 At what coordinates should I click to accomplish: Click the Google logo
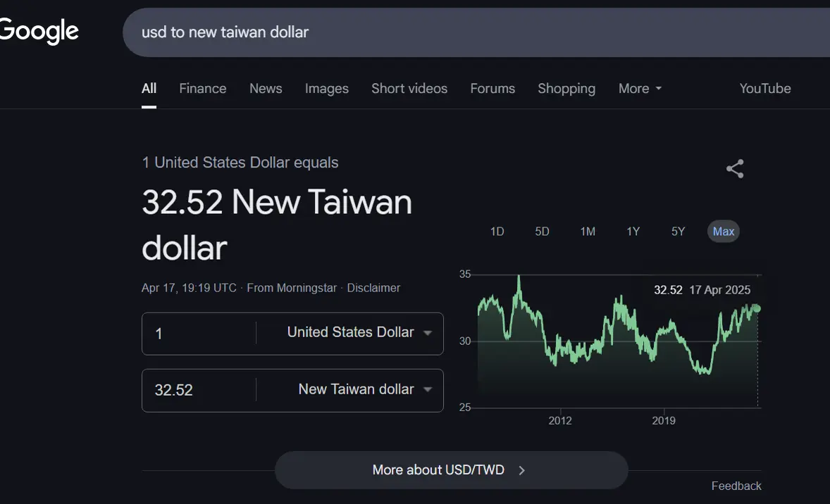(x=39, y=32)
